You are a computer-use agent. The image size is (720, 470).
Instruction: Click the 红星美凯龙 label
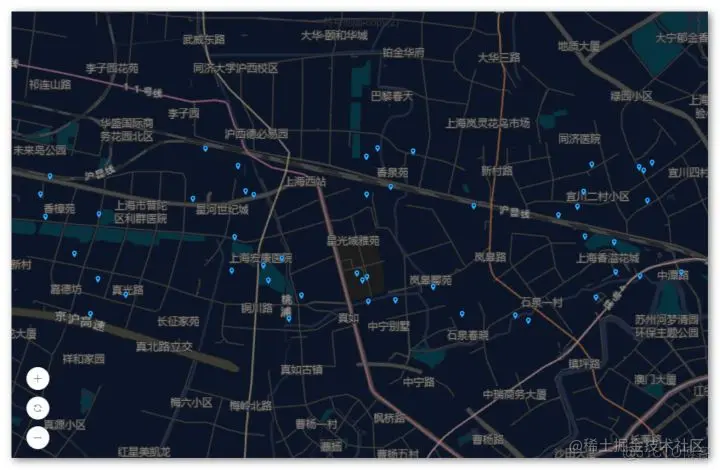[144, 452]
